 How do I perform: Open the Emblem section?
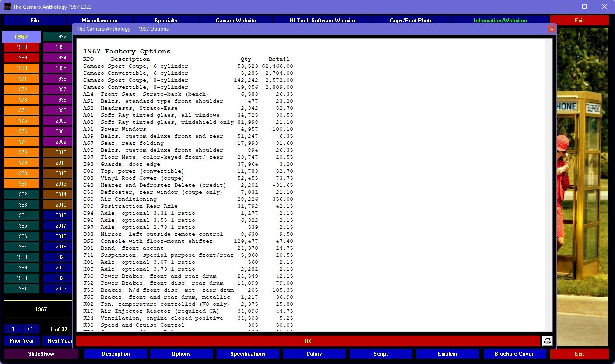447,354
